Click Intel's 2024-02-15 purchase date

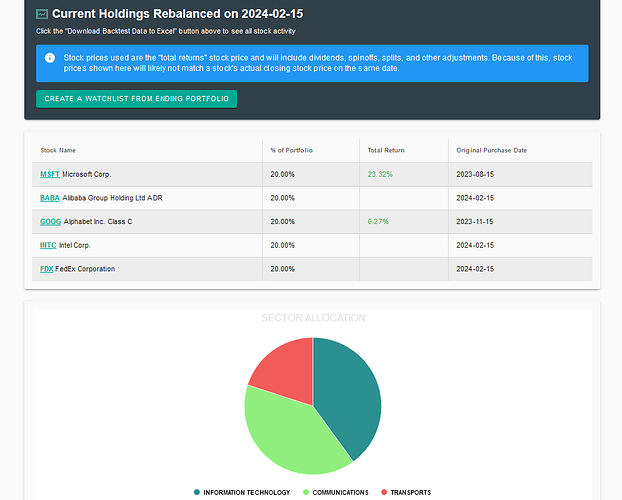475,245
